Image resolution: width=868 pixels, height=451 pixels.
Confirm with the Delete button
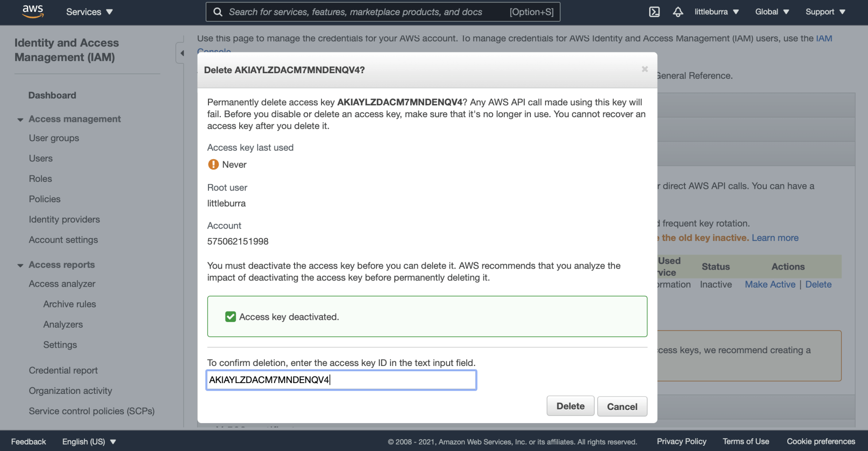pyautogui.click(x=571, y=406)
